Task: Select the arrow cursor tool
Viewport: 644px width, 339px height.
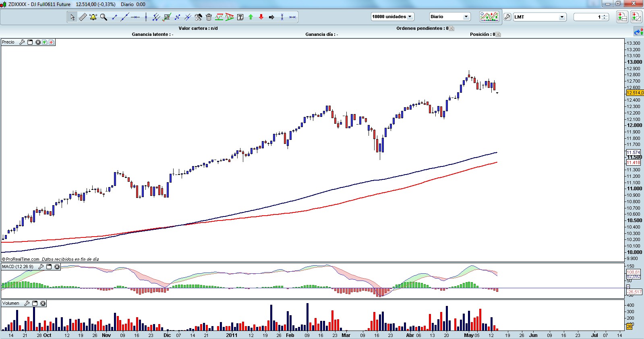Action: tap(72, 17)
